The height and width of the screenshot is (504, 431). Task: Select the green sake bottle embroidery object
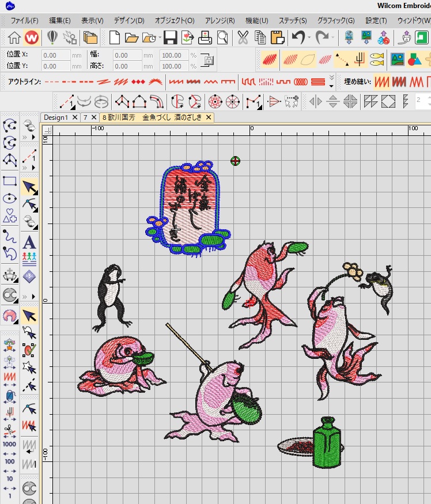327,442
